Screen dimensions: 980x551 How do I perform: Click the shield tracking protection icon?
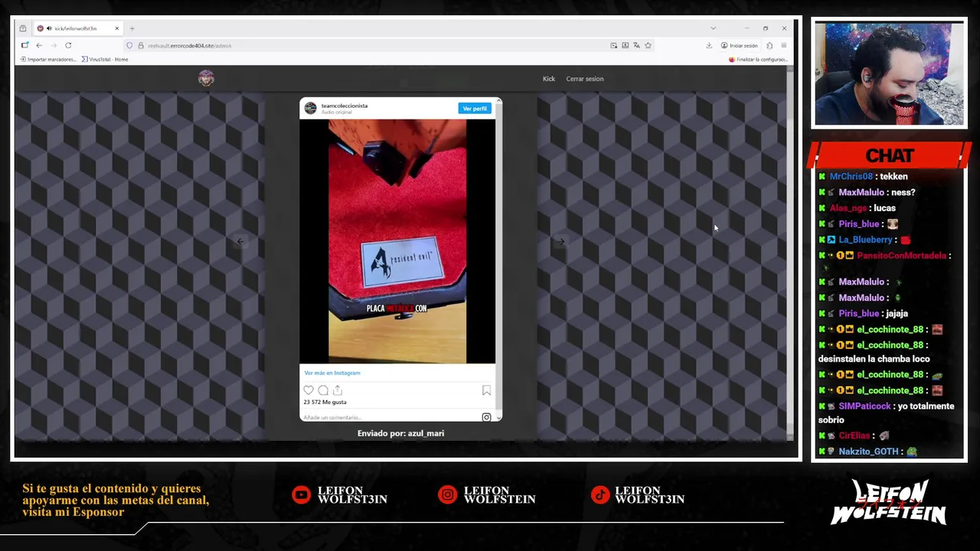tap(129, 45)
